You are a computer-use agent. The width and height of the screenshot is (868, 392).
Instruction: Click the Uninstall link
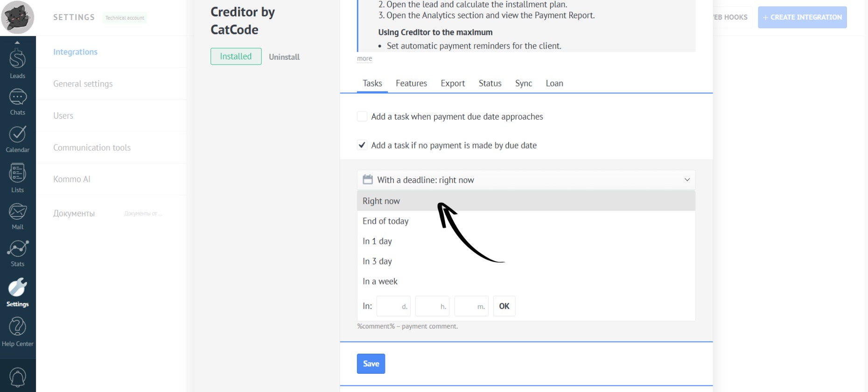tap(284, 57)
